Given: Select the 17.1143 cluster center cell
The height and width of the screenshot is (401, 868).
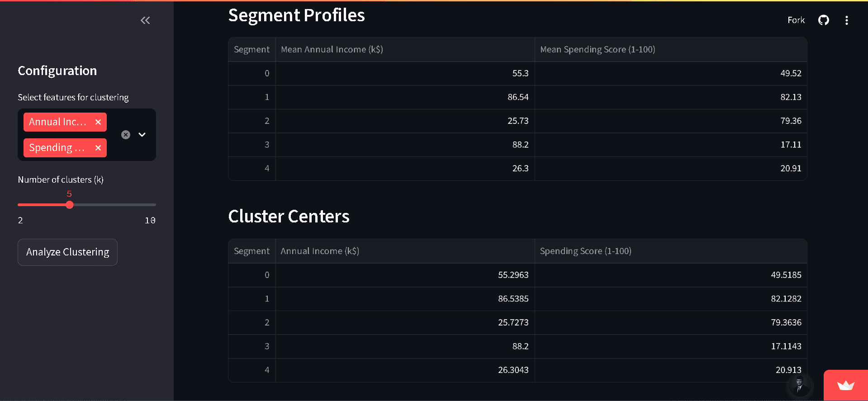Looking at the screenshot, I should [671, 346].
